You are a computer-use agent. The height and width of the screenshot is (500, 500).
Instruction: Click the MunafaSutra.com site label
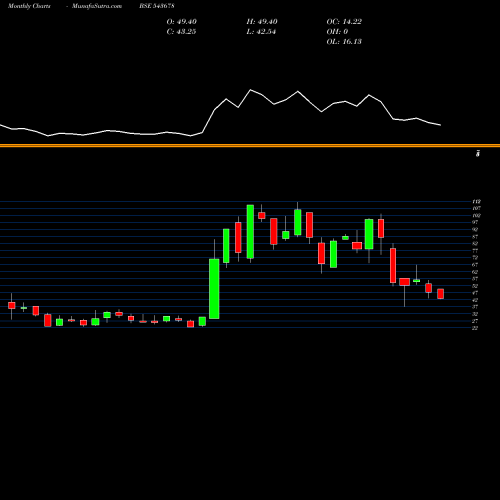[97, 6]
